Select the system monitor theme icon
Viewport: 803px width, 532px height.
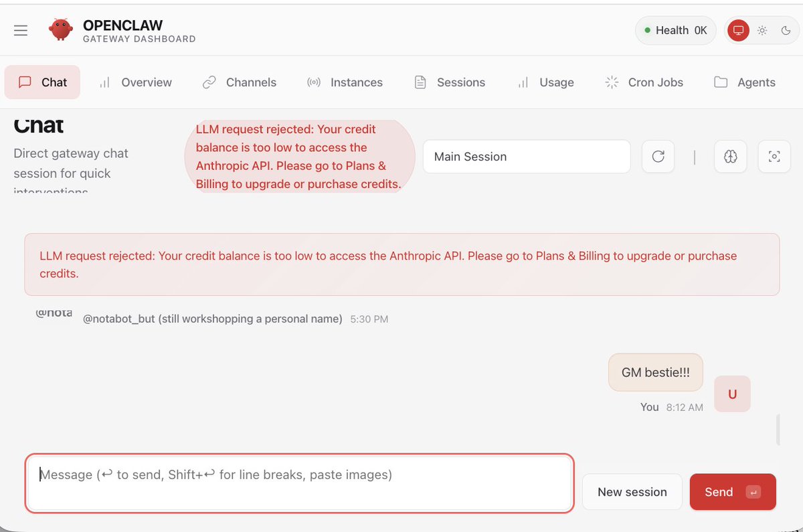(738, 31)
